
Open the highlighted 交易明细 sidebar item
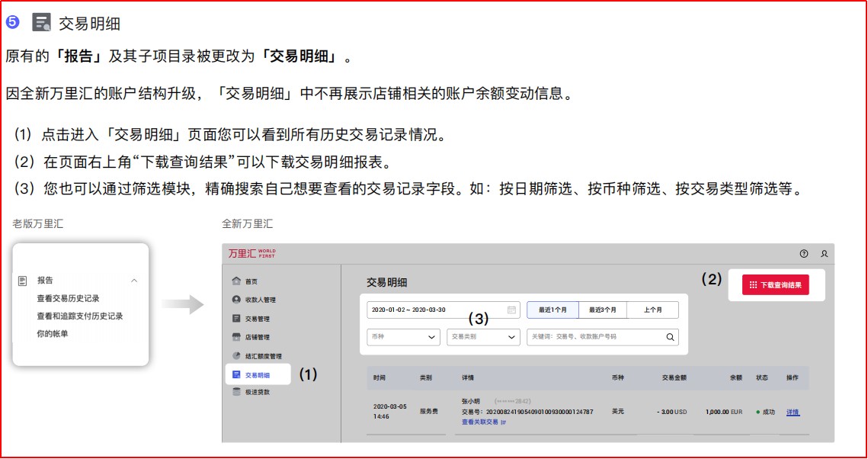click(x=257, y=374)
